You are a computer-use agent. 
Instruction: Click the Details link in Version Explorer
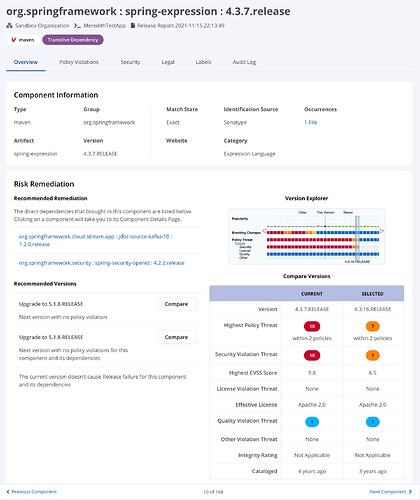[x=240, y=244]
